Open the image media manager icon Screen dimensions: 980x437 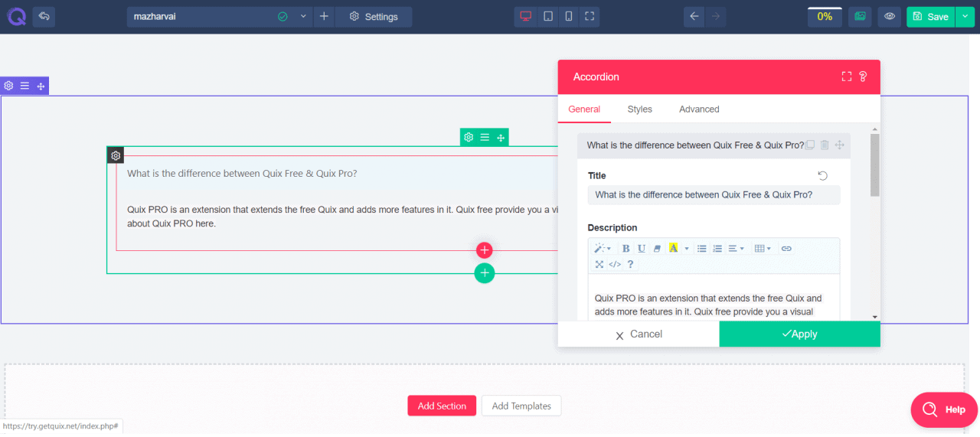tap(861, 16)
